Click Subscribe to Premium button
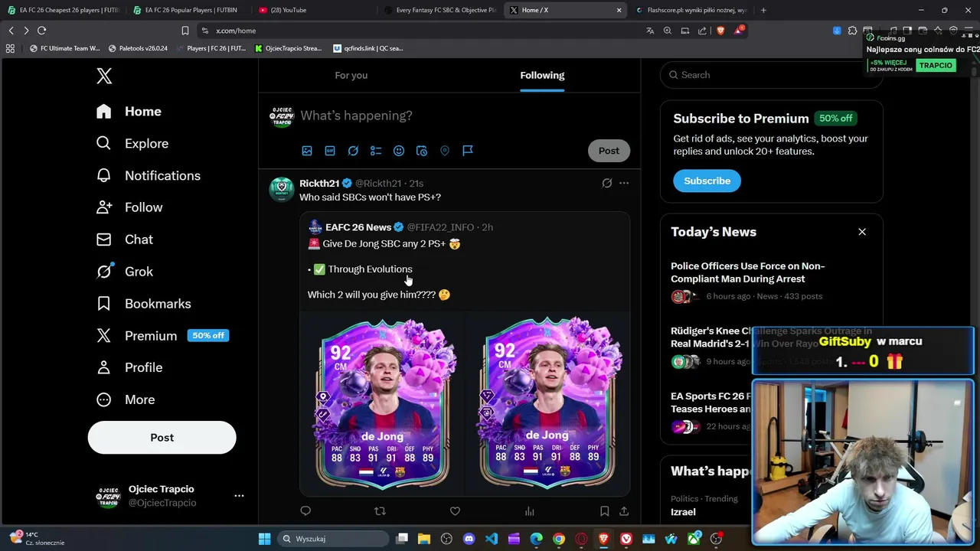Image resolution: width=980 pixels, height=551 pixels. tap(707, 181)
